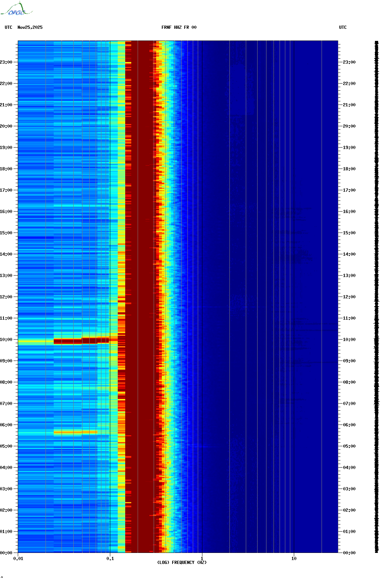392x581 pixels.
Task: Select the 00:00 marker on the left time axis
Action: click(x=6, y=553)
